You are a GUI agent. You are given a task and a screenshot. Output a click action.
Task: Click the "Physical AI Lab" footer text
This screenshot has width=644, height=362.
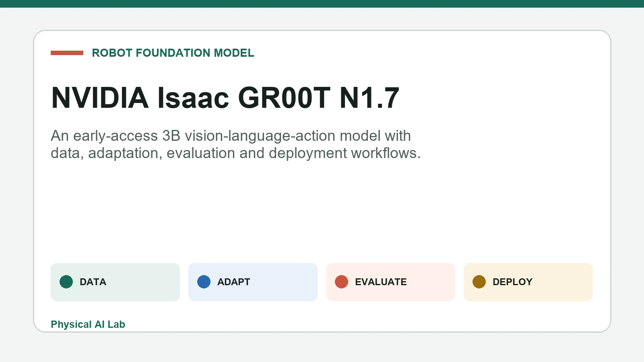click(88, 325)
